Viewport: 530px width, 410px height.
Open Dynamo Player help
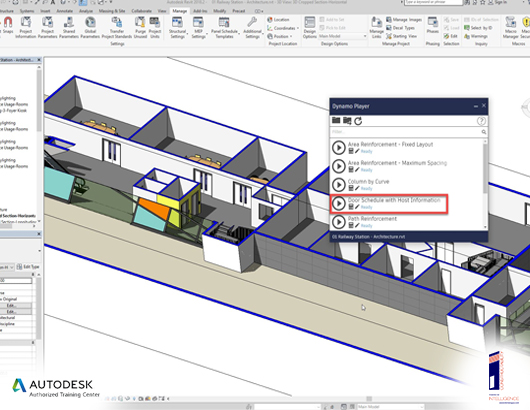[481, 121]
